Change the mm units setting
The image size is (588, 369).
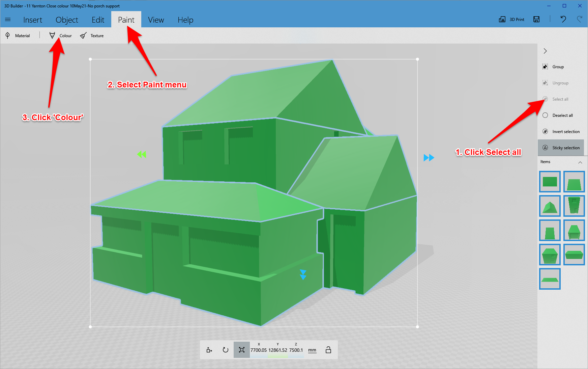pos(312,350)
